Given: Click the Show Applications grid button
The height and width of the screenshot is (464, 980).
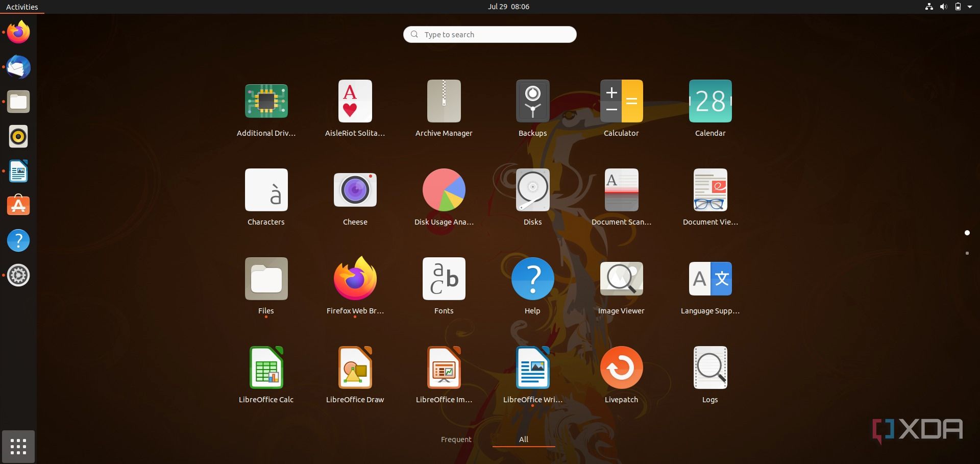Looking at the screenshot, I should pos(18,447).
